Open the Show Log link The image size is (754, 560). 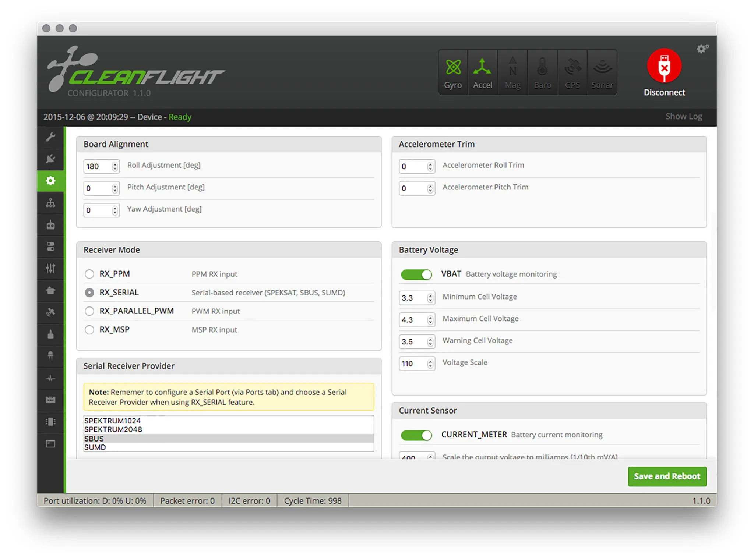pyautogui.click(x=683, y=117)
